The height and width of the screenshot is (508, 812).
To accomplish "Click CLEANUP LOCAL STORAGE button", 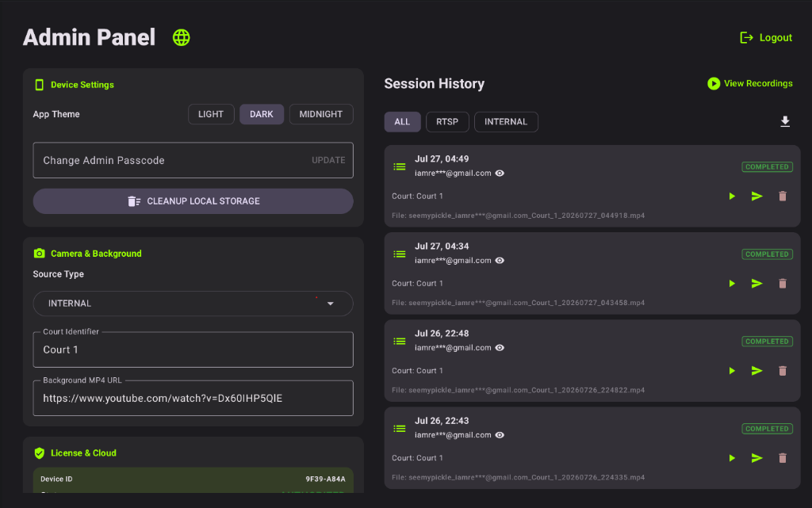I will (193, 201).
